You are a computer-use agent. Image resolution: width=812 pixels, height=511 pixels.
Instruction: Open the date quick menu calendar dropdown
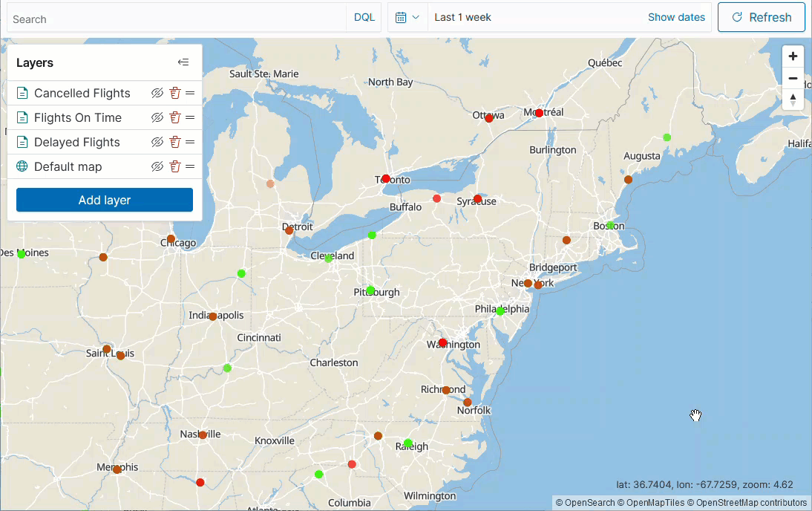coord(407,17)
